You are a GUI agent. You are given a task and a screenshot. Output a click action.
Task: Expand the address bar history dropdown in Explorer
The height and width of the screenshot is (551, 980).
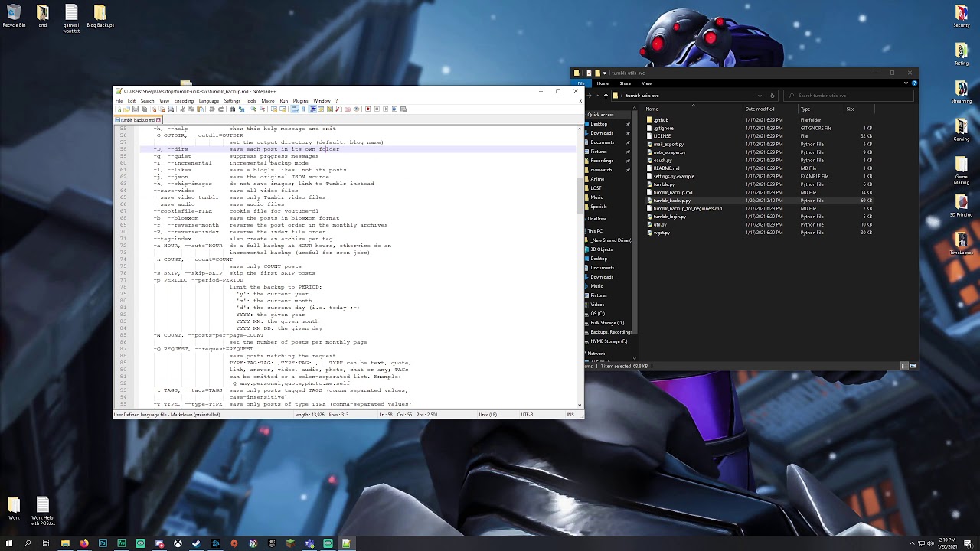759,96
